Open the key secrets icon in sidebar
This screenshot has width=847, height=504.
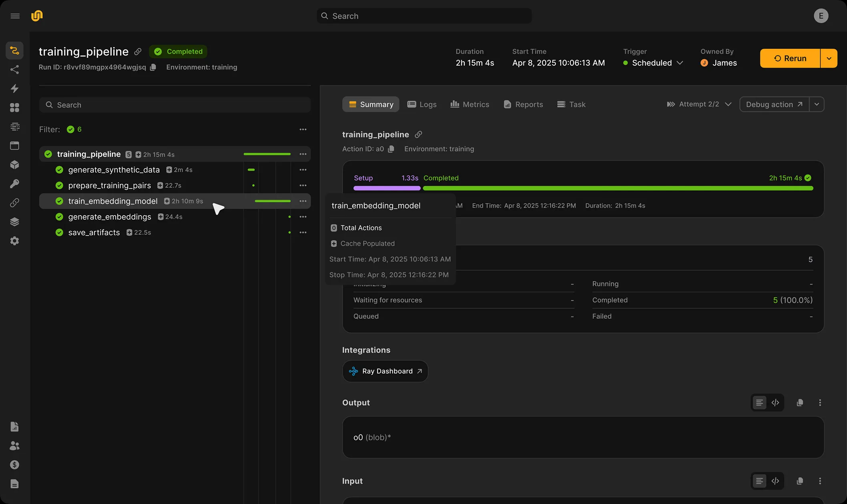[x=14, y=184]
